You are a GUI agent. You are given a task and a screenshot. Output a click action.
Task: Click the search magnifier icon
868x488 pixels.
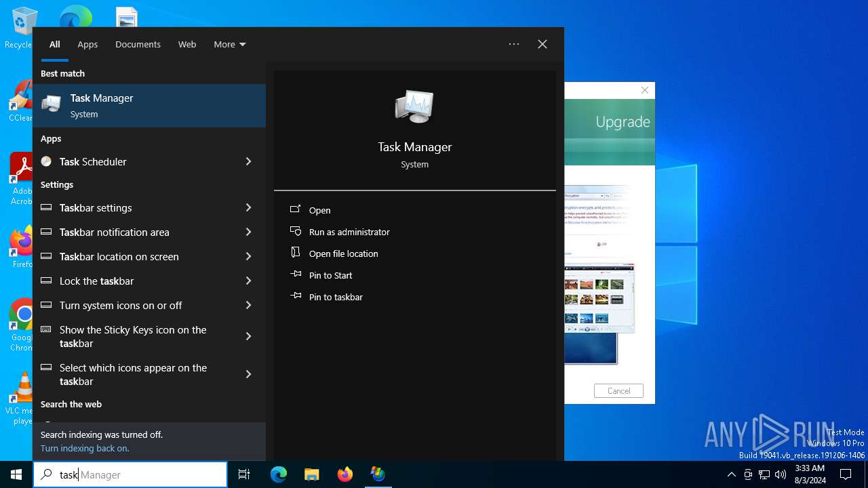[x=46, y=474]
